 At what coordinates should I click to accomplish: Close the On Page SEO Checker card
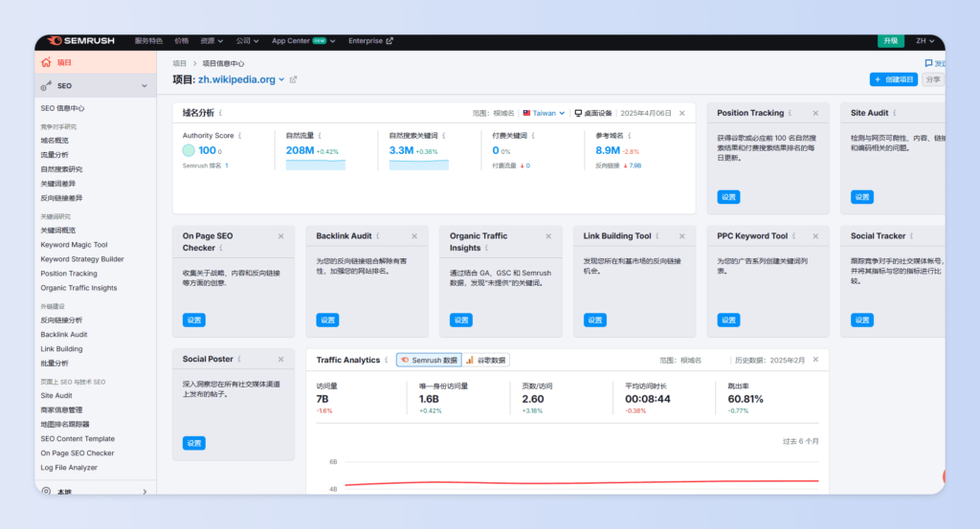(x=280, y=236)
